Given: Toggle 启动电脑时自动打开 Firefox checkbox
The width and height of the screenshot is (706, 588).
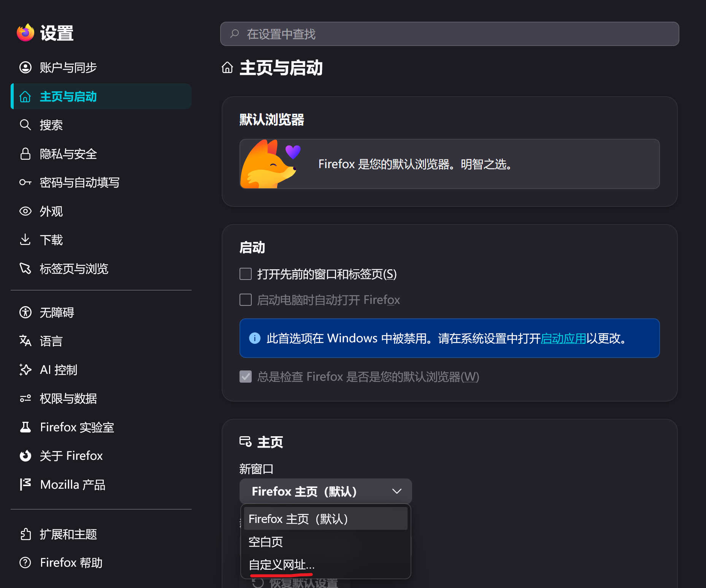Looking at the screenshot, I should pyautogui.click(x=246, y=300).
